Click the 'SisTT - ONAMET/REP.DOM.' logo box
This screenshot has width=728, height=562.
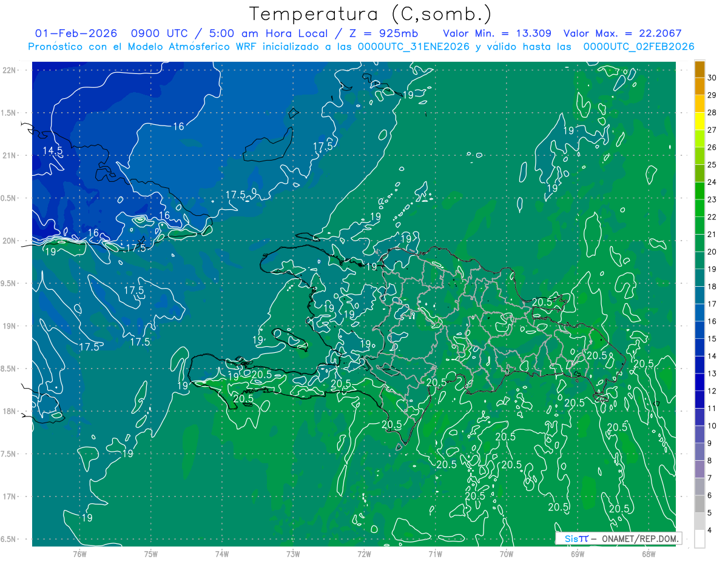618,538
